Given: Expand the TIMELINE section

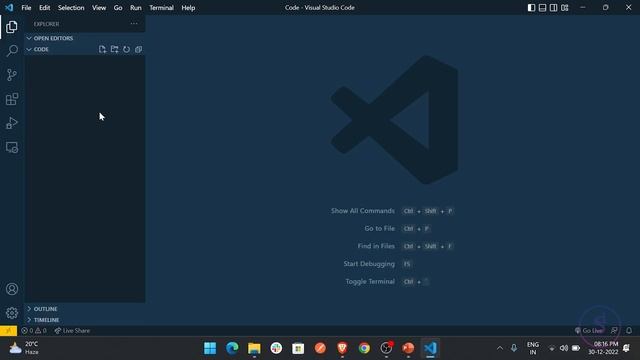Looking at the screenshot, I should [x=85, y=320].
